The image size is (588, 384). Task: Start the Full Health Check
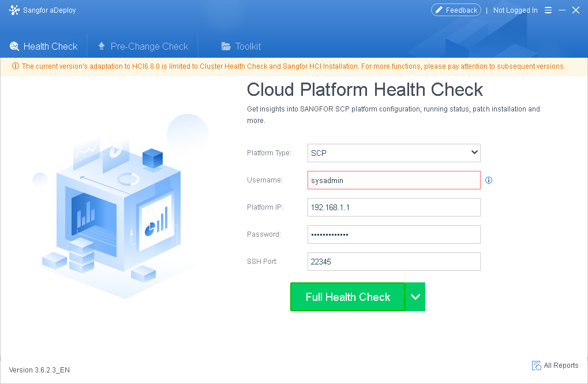(x=347, y=297)
